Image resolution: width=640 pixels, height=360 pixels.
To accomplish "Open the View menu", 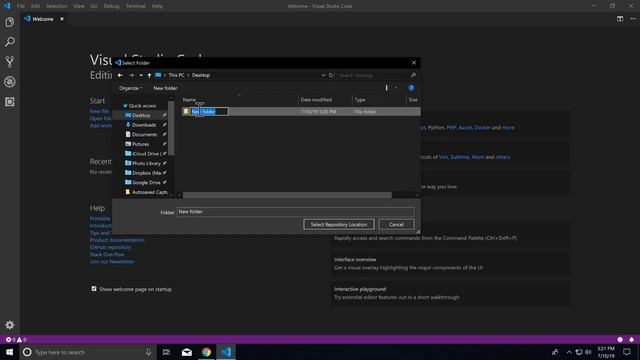I will pos(79,6).
